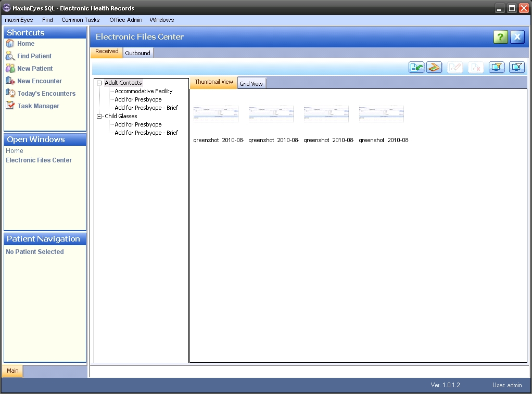532x394 pixels.
Task: Maximize the MaximEyes window
Action: (512, 8)
